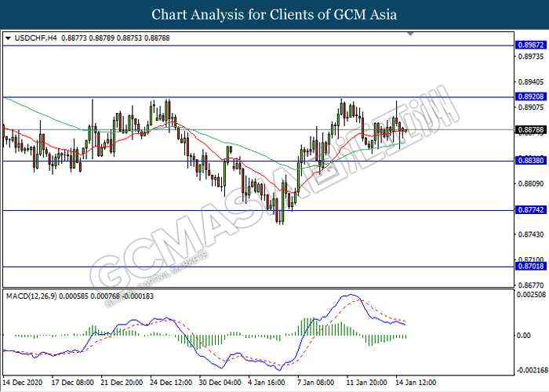Image resolution: width=549 pixels, height=392 pixels.
Task: Click the Chart Analysis title banner
Action: [x=274, y=15]
